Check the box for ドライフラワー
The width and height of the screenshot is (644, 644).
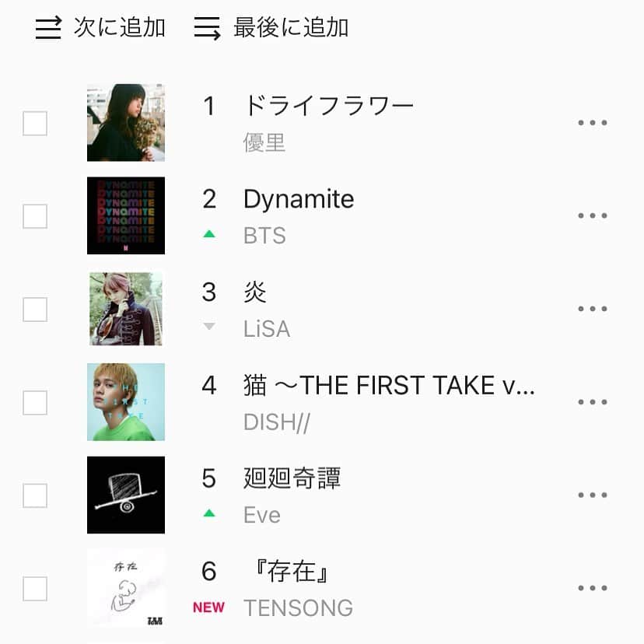click(35, 123)
